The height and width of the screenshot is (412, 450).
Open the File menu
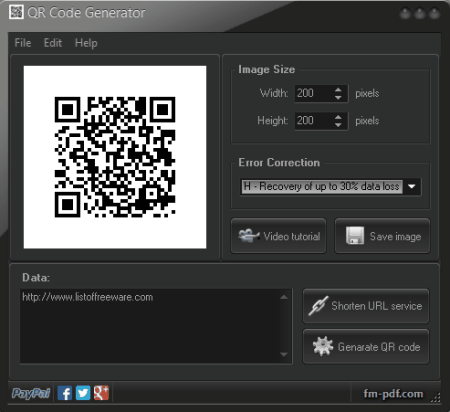23,43
